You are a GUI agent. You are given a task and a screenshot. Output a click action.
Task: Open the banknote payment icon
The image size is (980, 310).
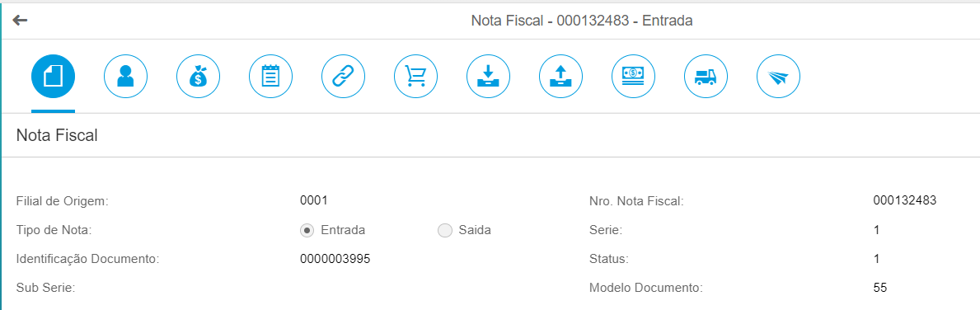coord(633,76)
